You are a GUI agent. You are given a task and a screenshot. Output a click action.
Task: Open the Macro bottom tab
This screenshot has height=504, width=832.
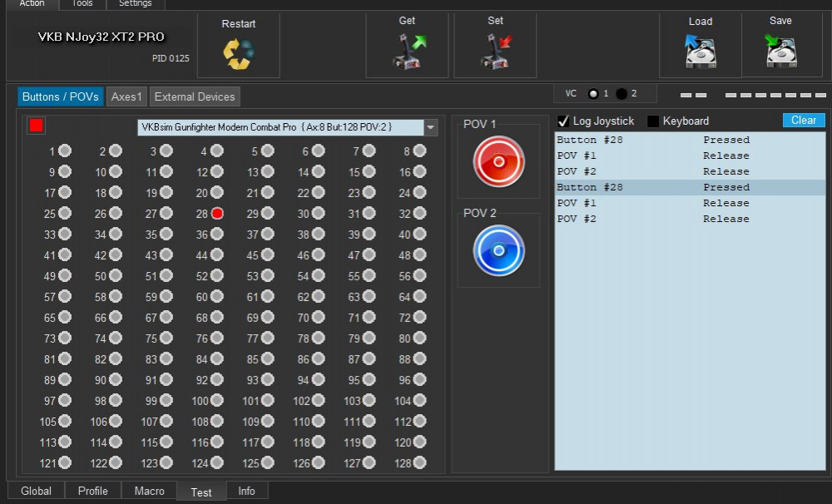click(149, 491)
